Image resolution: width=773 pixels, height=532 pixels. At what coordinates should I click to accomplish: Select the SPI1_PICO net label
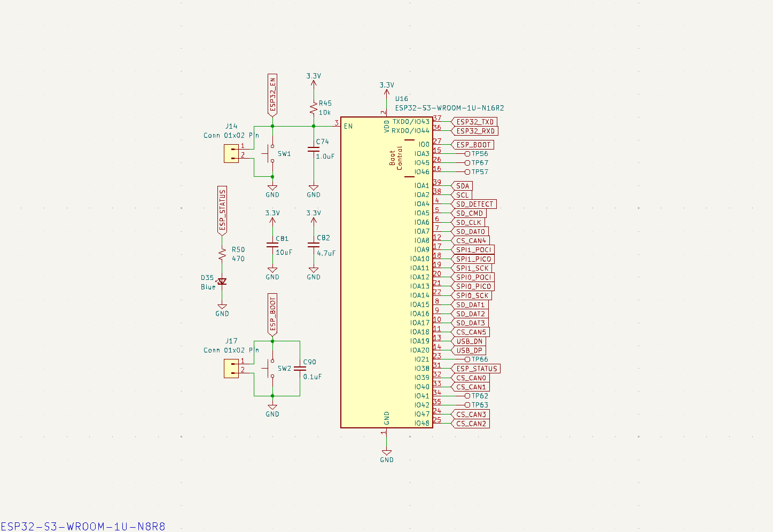click(x=473, y=259)
